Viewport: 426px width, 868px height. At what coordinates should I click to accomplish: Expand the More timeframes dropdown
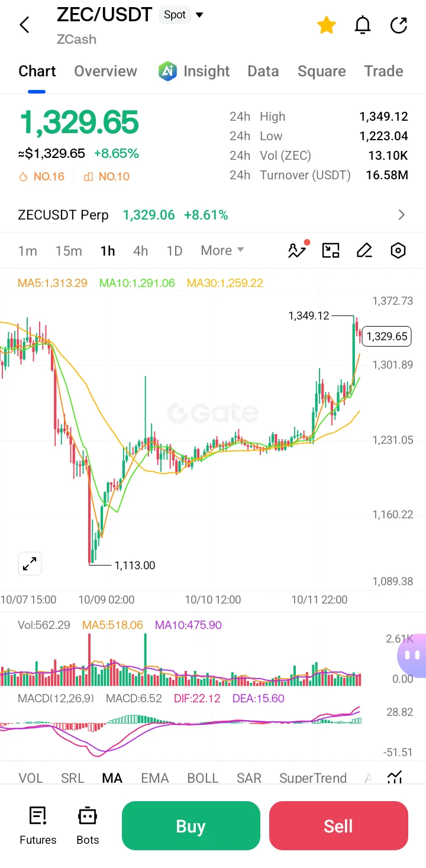[x=222, y=250]
